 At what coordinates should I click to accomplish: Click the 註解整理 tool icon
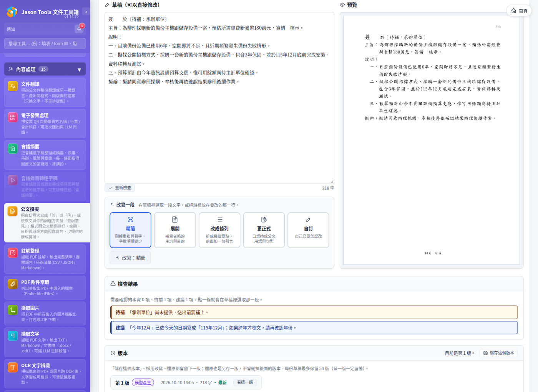coord(13,253)
